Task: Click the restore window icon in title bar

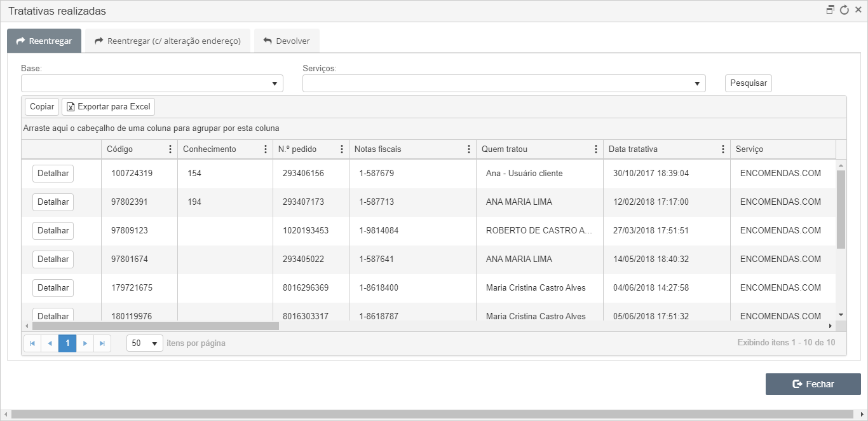Action: click(830, 10)
